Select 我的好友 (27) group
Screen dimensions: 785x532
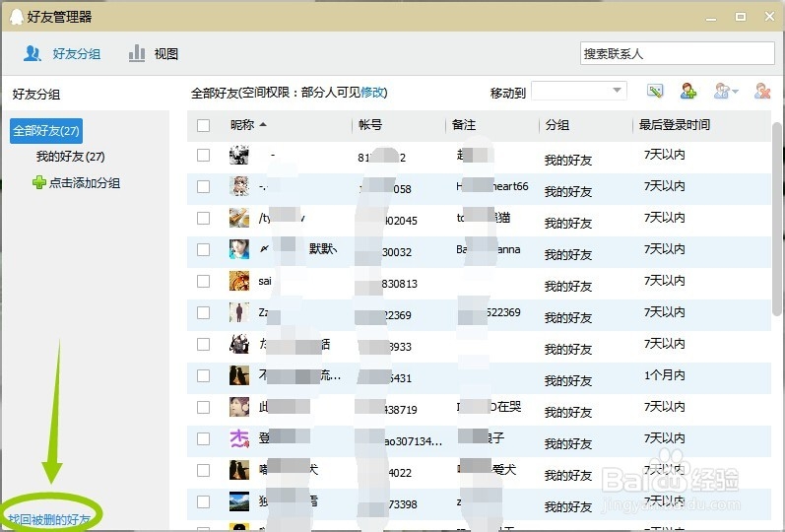point(70,157)
